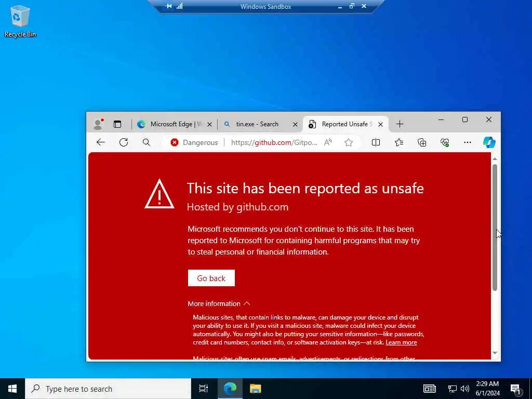
Task: Click the Sandbox connection bar pin icon
Action: (168, 6)
